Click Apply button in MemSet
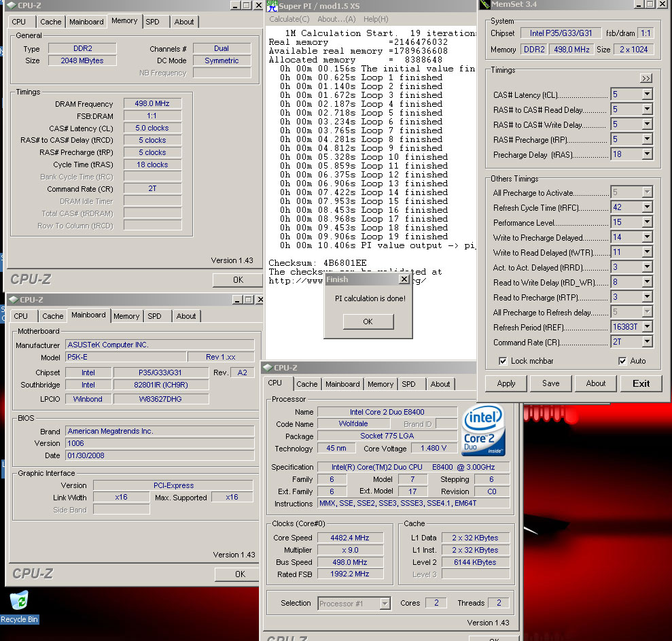The width and height of the screenshot is (672, 641). point(506,383)
